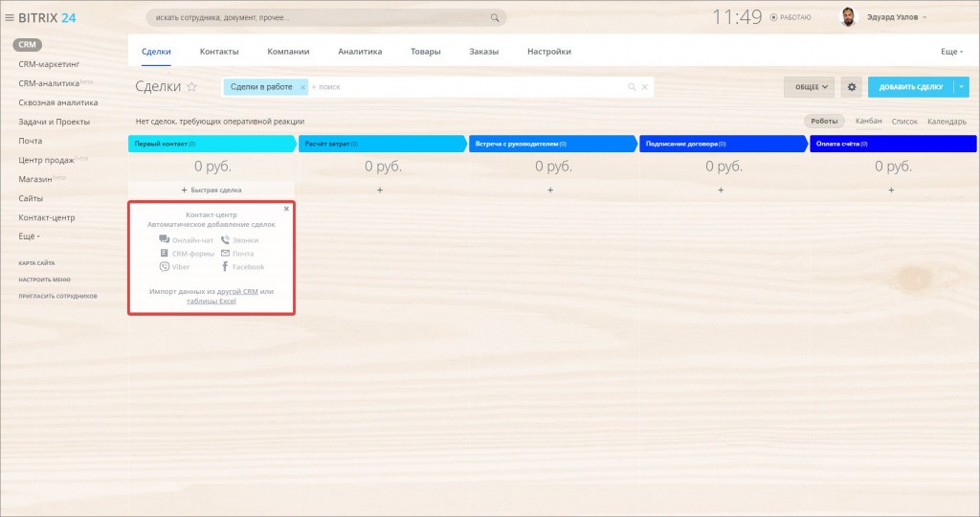980x517 pixels.
Task: Close the Контакт-центр hint card
Action: click(286, 208)
